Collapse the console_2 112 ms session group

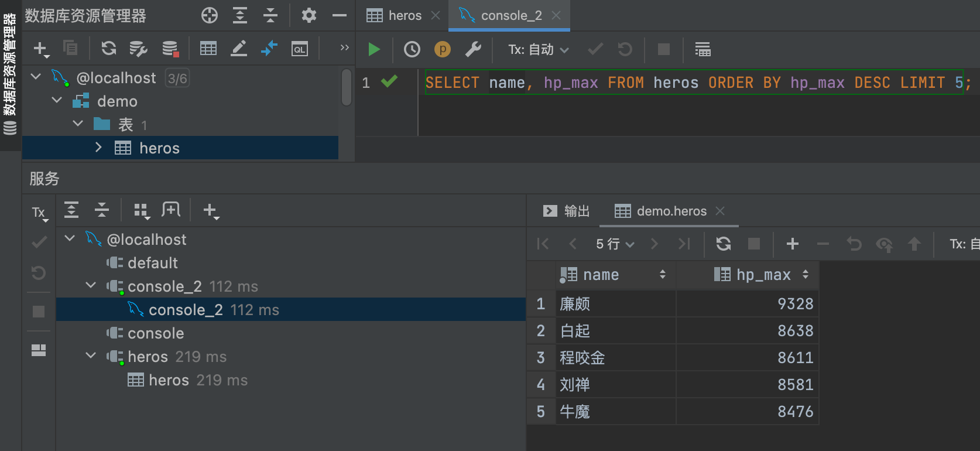tap(91, 285)
